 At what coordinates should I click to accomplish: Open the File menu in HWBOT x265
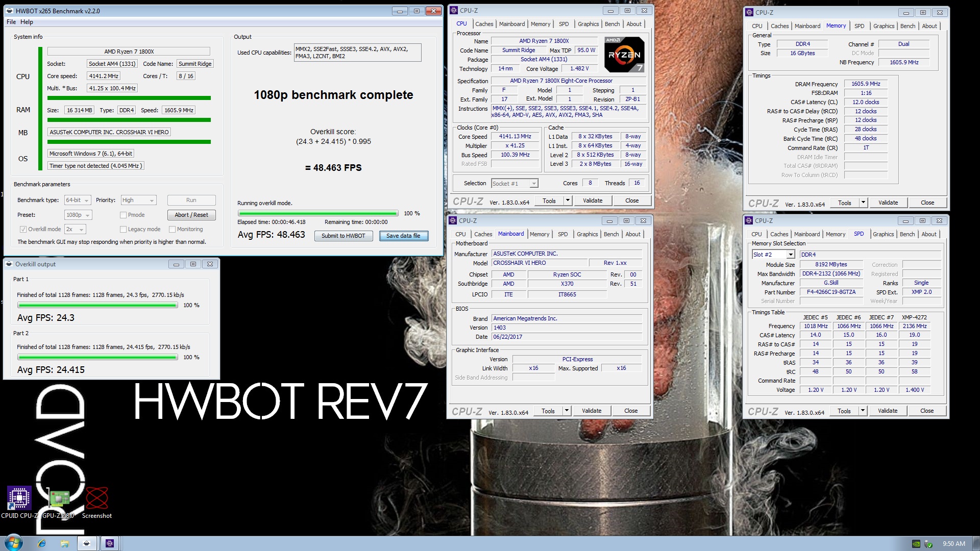click(x=11, y=22)
